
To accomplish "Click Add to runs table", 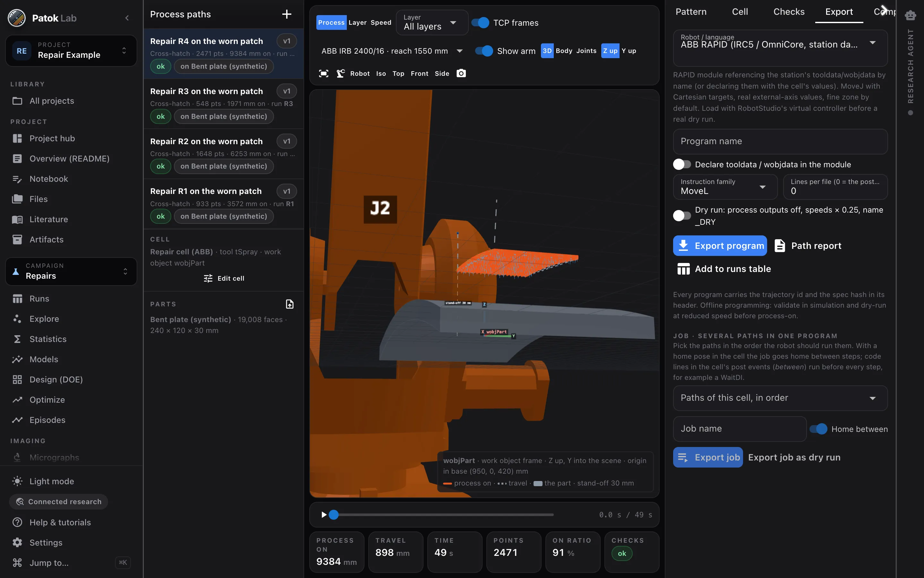I will pos(724,269).
